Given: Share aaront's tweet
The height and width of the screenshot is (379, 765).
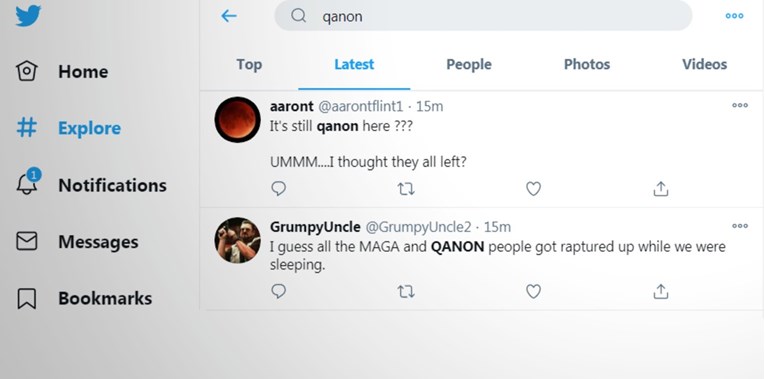Looking at the screenshot, I should (660, 189).
